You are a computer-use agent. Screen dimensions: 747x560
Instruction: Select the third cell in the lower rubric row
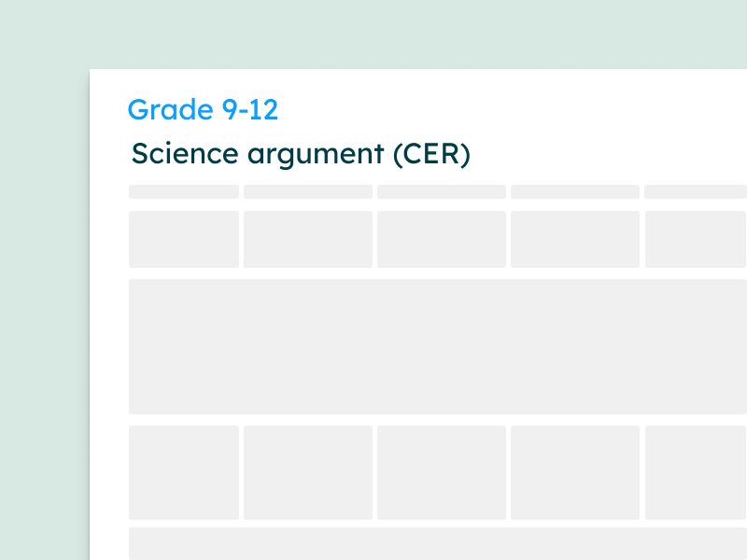(442, 472)
